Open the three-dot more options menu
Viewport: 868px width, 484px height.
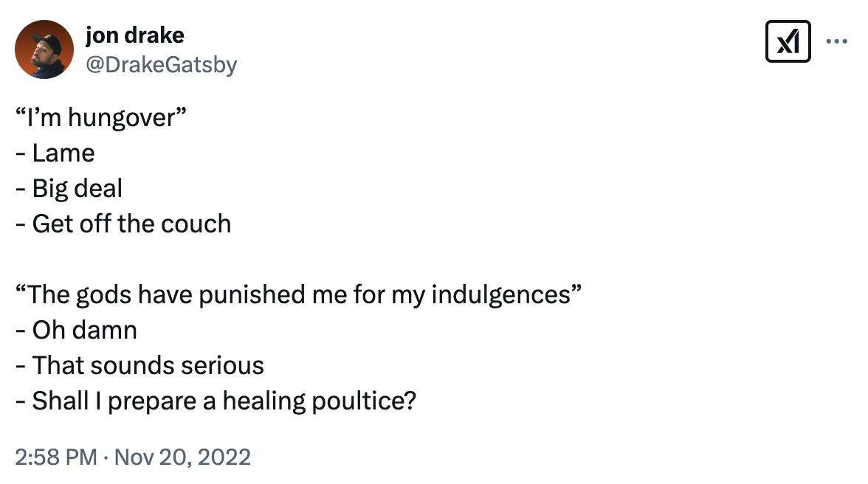pos(836,41)
